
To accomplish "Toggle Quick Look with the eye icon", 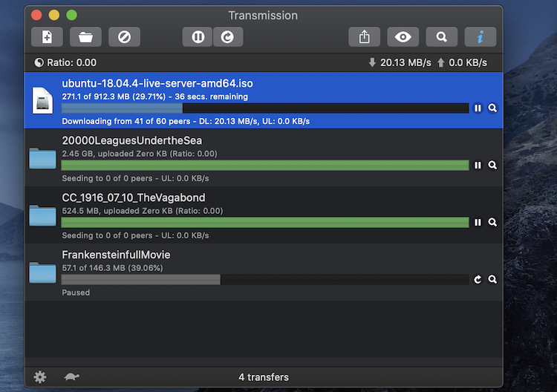I will coord(403,37).
